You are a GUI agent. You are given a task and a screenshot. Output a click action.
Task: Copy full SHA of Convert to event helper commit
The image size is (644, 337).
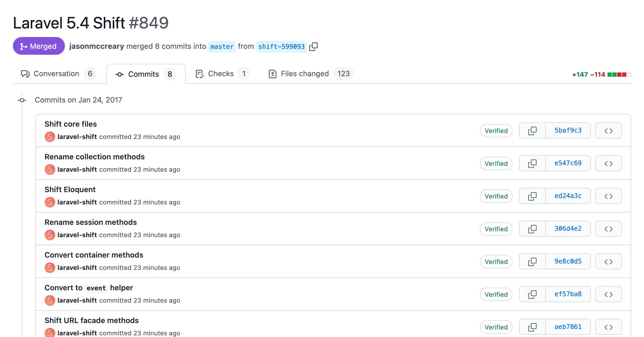532,294
